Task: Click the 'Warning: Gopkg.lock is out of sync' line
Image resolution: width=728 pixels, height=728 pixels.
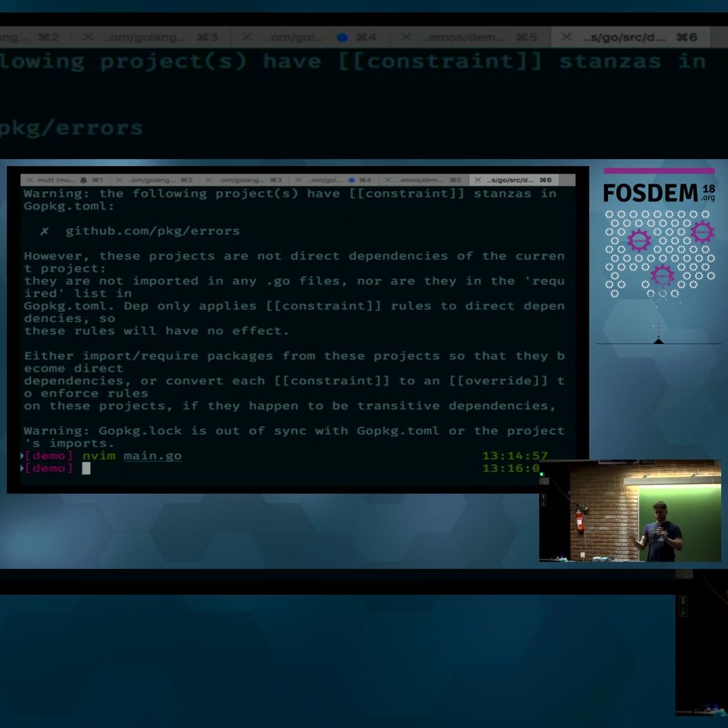Action: [x=294, y=431]
